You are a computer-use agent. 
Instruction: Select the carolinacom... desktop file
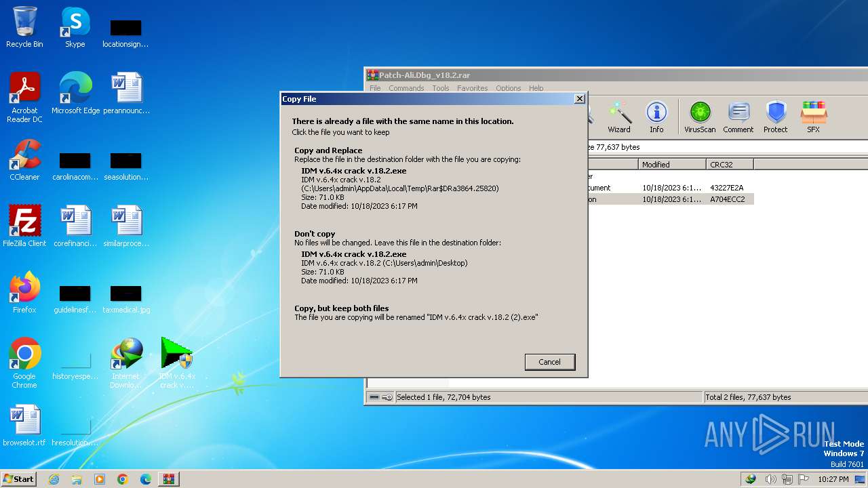[75, 165]
